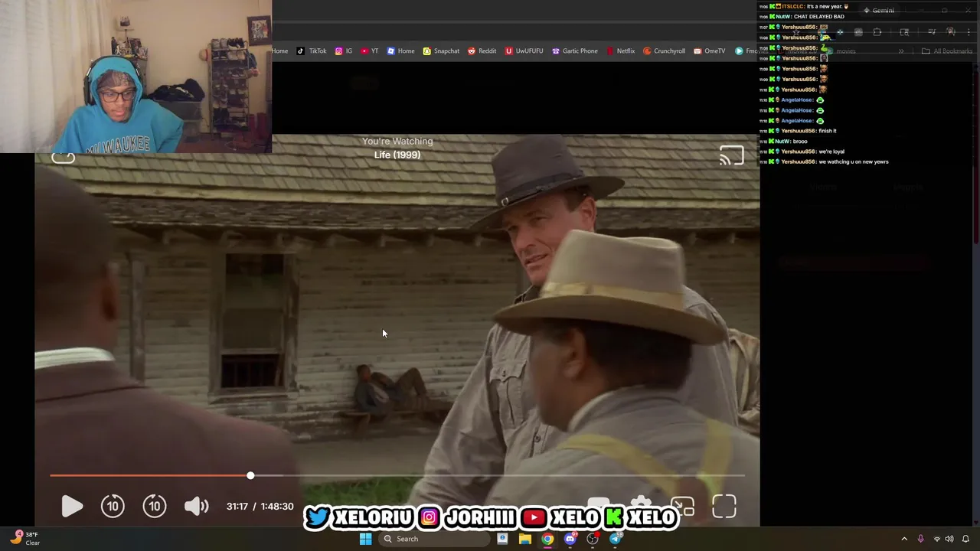Open the taskbar app left of File Explorer
This screenshot has width=980, height=551.
[502, 539]
